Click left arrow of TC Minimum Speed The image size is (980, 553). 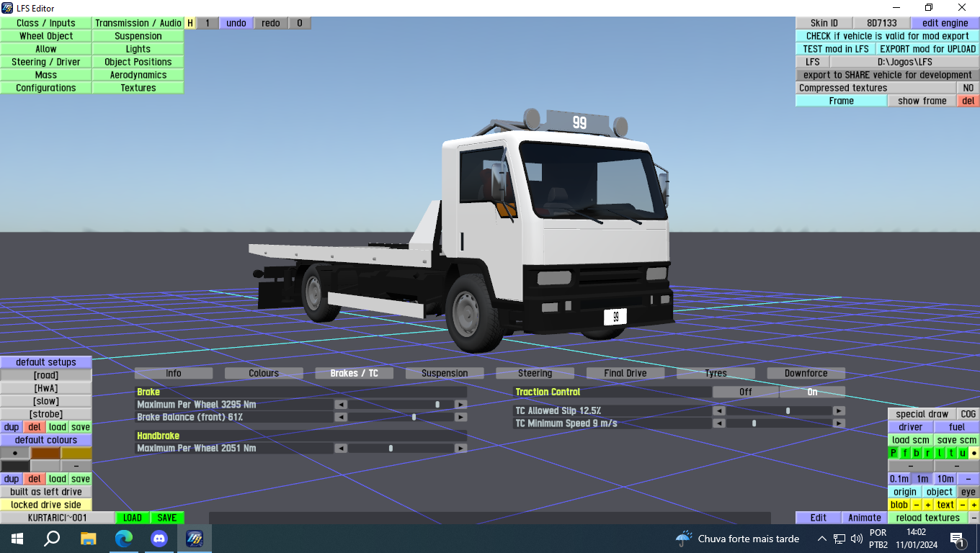(x=719, y=424)
